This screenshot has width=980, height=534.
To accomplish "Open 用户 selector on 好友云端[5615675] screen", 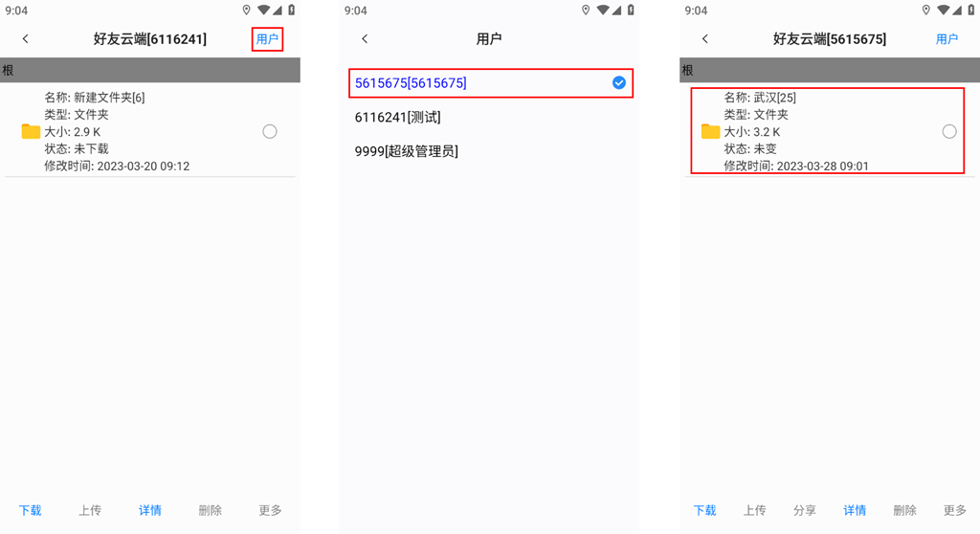I will click(x=947, y=39).
